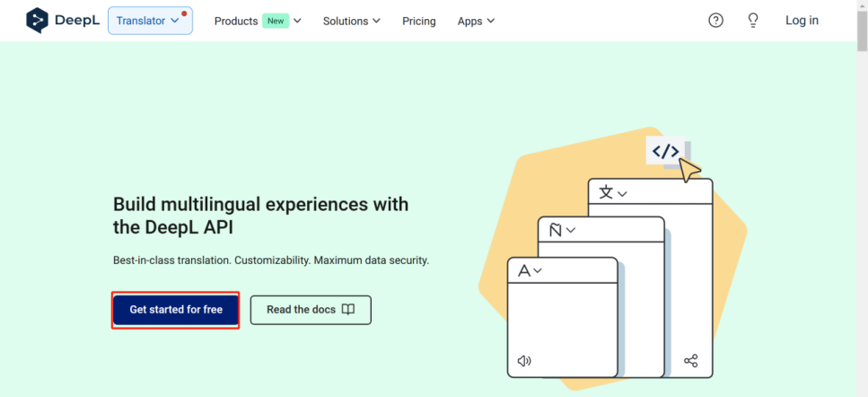Click the open book icon on docs button
The image size is (868, 397).
pyautogui.click(x=348, y=310)
